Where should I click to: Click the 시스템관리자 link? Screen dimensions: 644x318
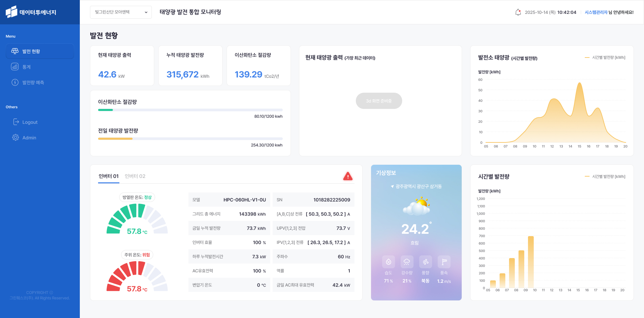coord(596,12)
